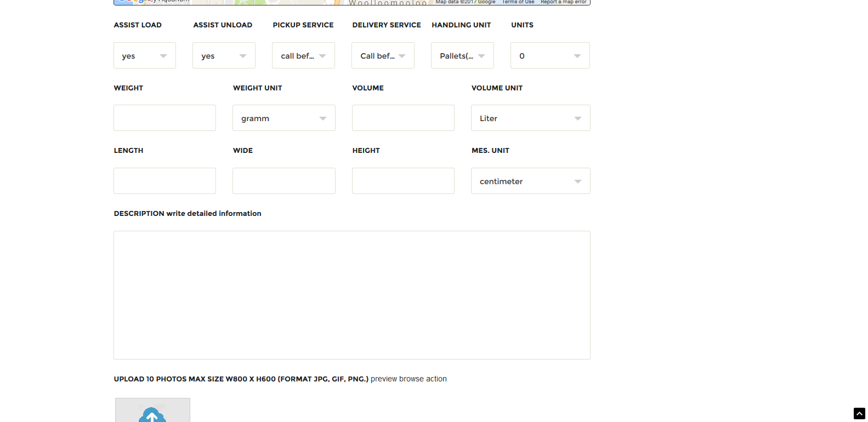Click the Height input field

403,181
